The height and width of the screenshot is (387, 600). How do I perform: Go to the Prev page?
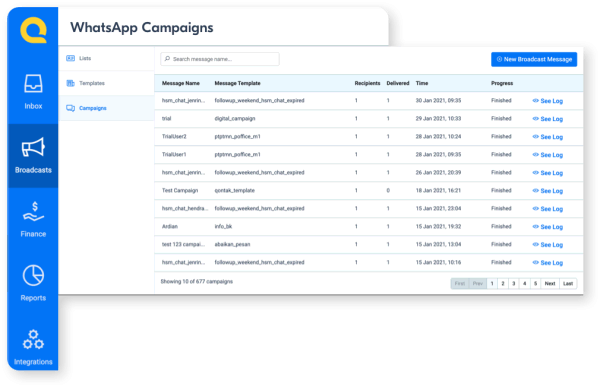tap(478, 284)
